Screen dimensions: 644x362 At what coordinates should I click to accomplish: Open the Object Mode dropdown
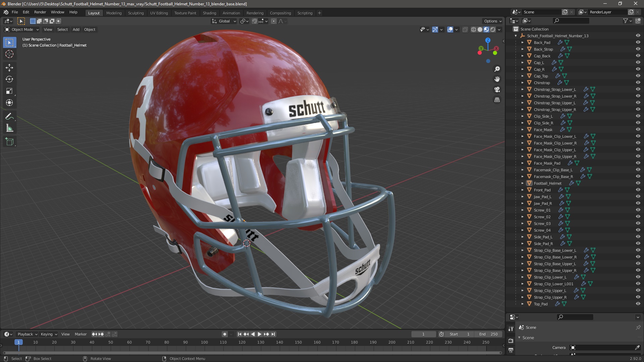(x=22, y=29)
